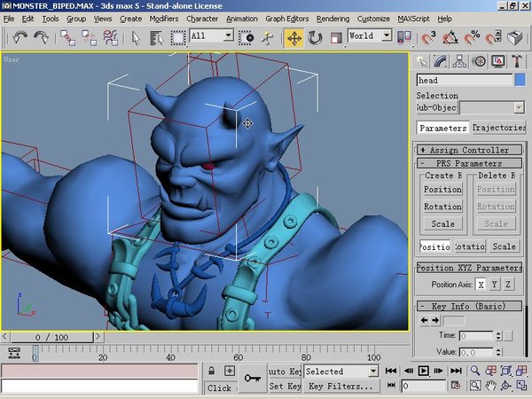Open the Utilities hammer panel tab
This screenshot has width=532, height=399.
click(x=517, y=61)
